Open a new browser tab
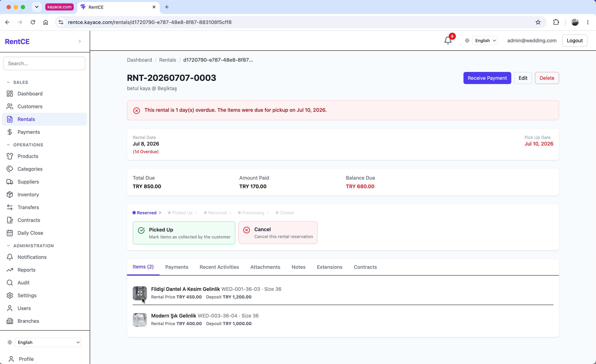 coord(167,7)
